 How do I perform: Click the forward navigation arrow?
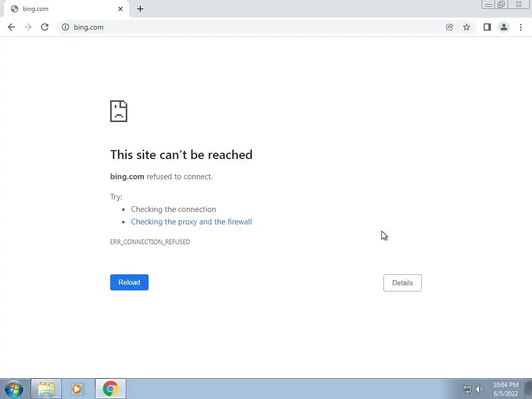coord(28,27)
